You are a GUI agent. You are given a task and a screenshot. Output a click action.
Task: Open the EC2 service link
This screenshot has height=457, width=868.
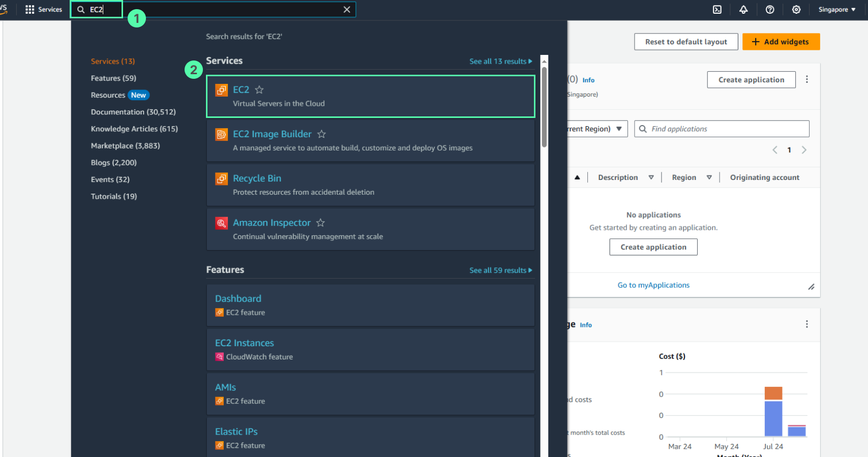point(241,90)
